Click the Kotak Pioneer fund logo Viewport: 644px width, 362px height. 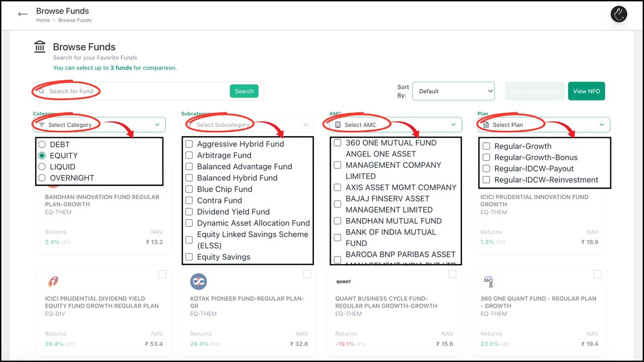pyautogui.click(x=199, y=282)
